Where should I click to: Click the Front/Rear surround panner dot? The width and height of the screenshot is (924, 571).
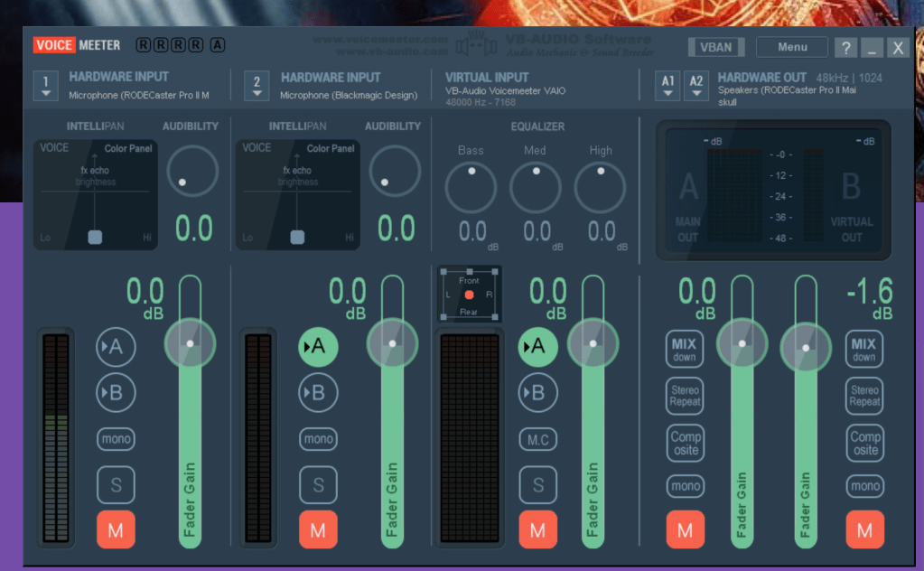click(469, 295)
